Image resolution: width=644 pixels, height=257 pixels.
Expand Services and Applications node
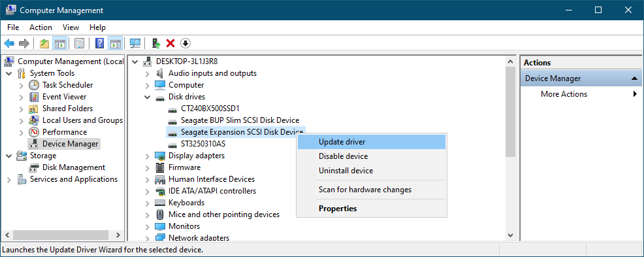[x=9, y=180]
